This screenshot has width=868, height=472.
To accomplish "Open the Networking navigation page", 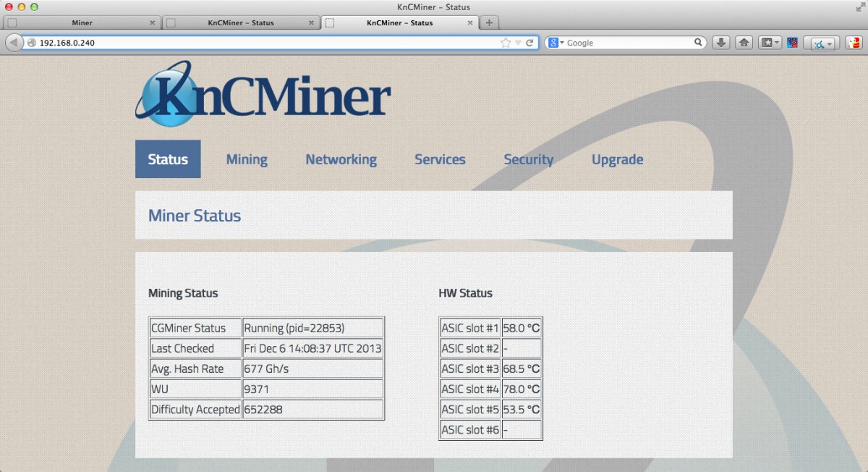I will (x=341, y=160).
